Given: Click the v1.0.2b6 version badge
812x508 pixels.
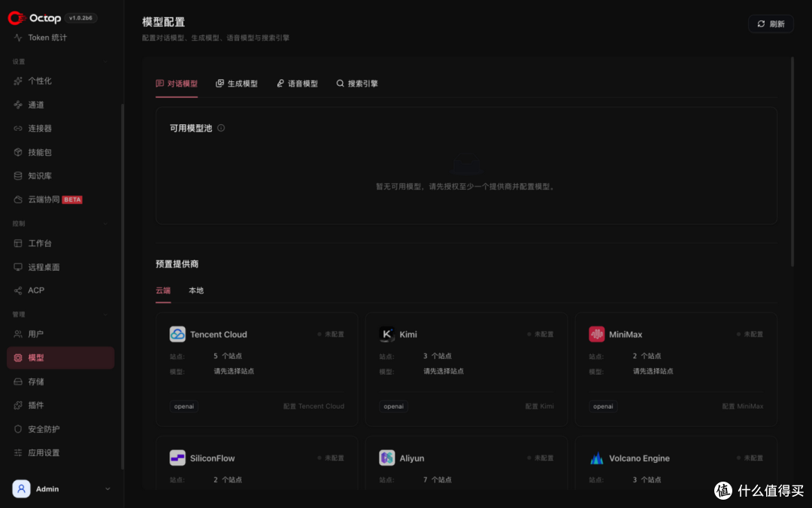Looking at the screenshot, I should tap(80, 18).
